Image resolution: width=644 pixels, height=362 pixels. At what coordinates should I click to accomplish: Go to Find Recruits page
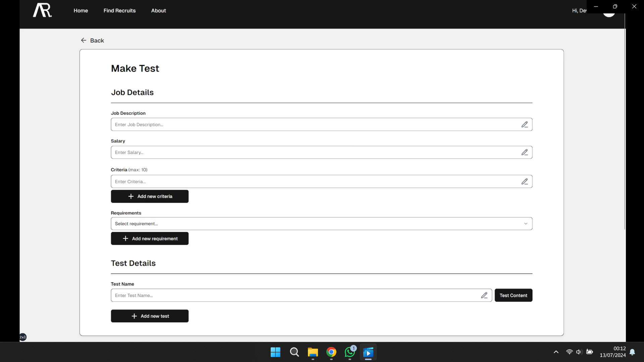(x=119, y=11)
